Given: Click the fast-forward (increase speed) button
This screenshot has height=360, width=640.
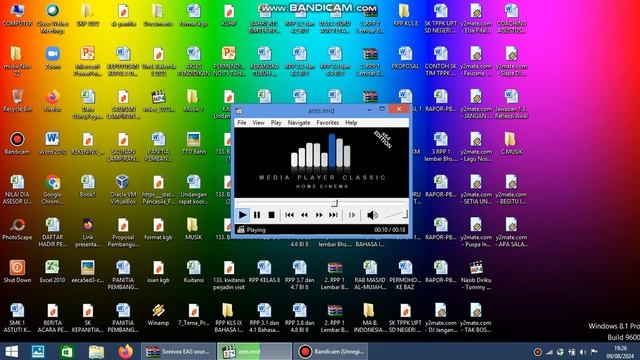Looking at the screenshot, I should coord(319,215).
